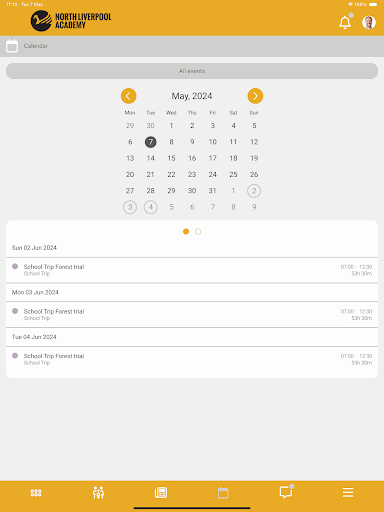Open the students group icon in bottom bar
Viewport: 384px width, 512px height.
[98, 492]
